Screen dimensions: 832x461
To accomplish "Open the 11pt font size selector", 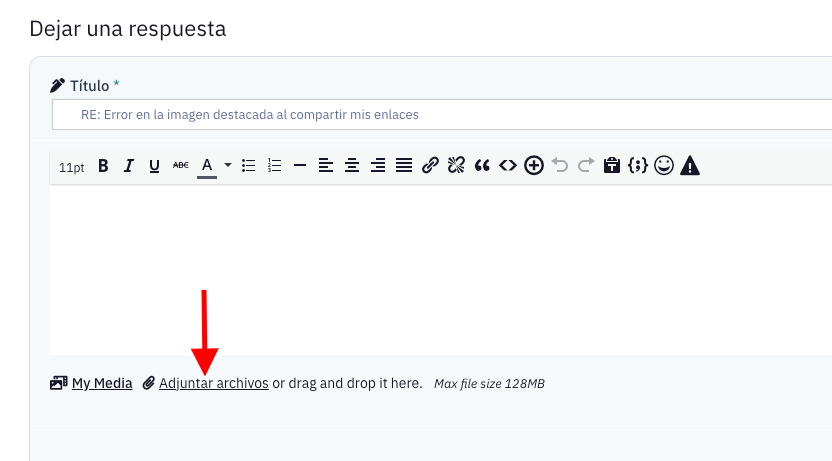I will click(72, 167).
